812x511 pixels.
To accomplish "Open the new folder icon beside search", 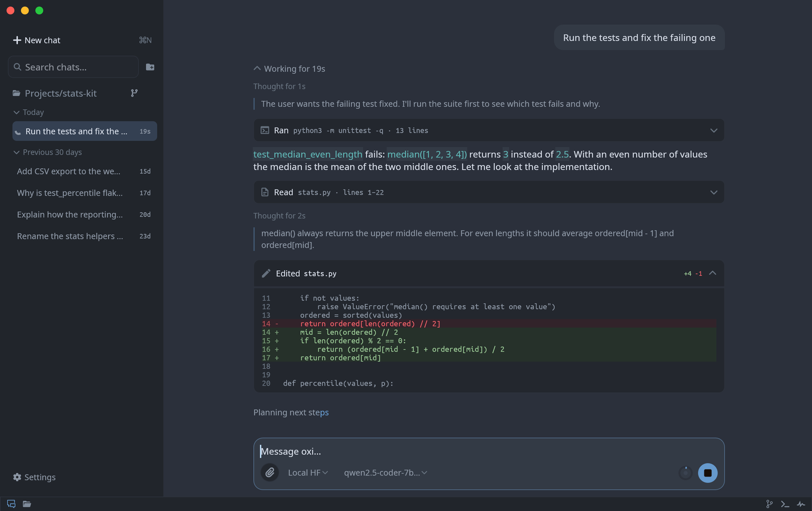I will coord(150,67).
